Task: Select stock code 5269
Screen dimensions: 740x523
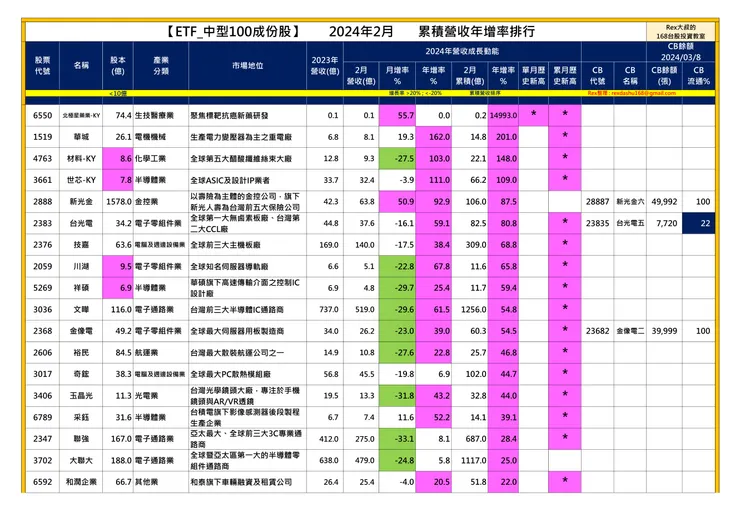Action: coord(42,288)
